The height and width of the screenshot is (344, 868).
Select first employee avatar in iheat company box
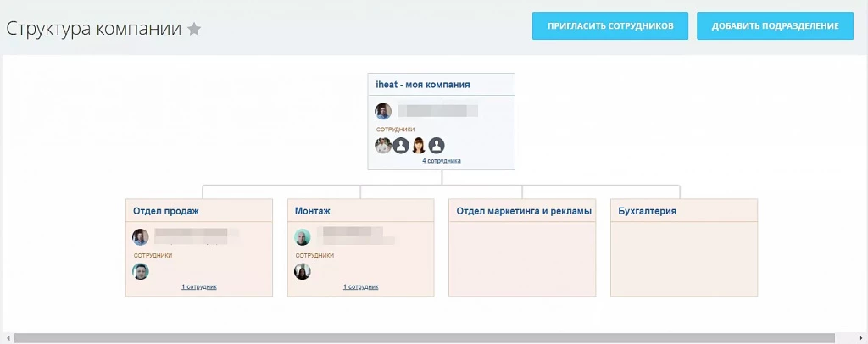(383, 146)
